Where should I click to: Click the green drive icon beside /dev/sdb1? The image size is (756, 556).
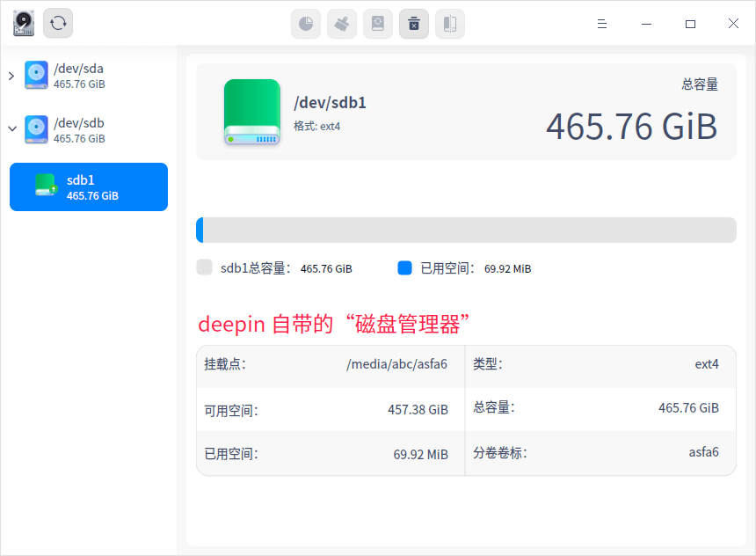pyautogui.click(x=251, y=112)
